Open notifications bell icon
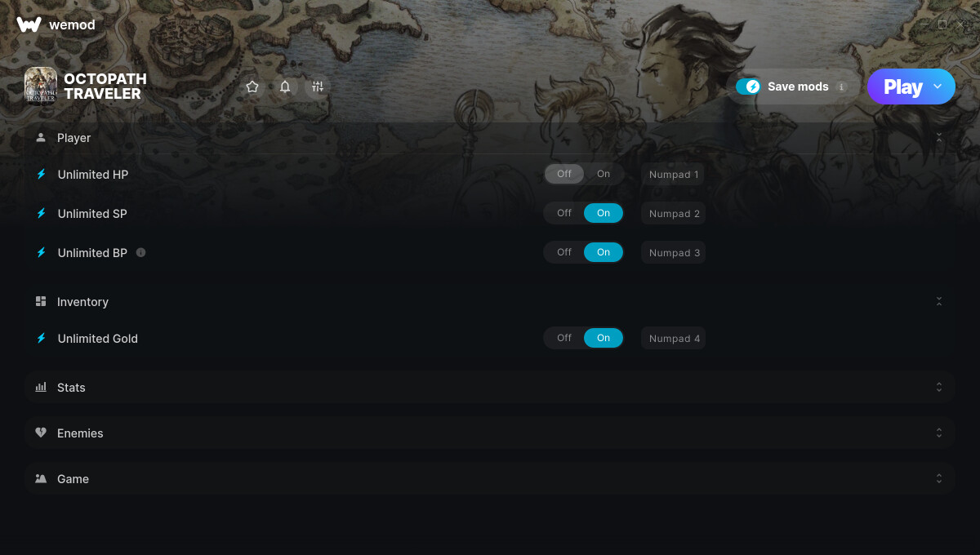The width and height of the screenshot is (980, 555). [285, 87]
